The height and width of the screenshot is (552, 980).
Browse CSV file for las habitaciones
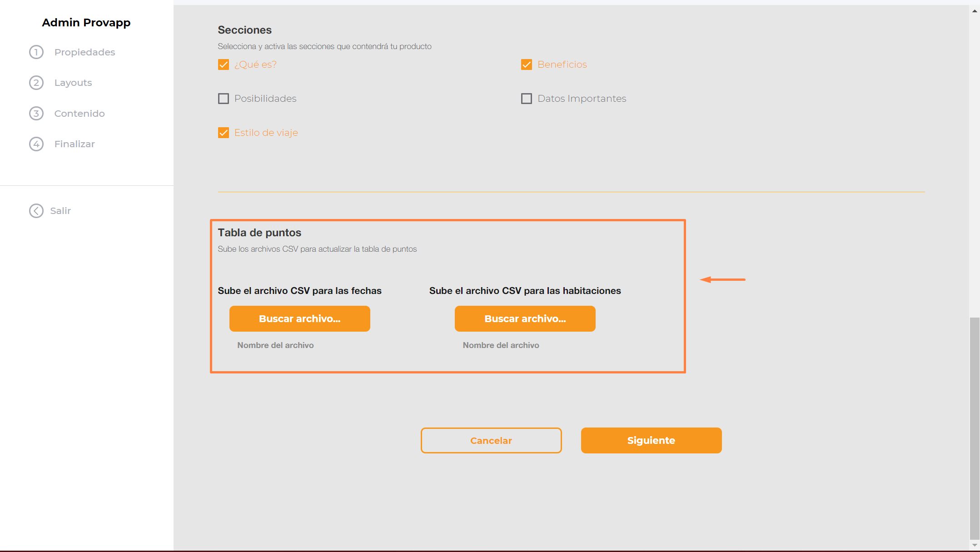[525, 318]
